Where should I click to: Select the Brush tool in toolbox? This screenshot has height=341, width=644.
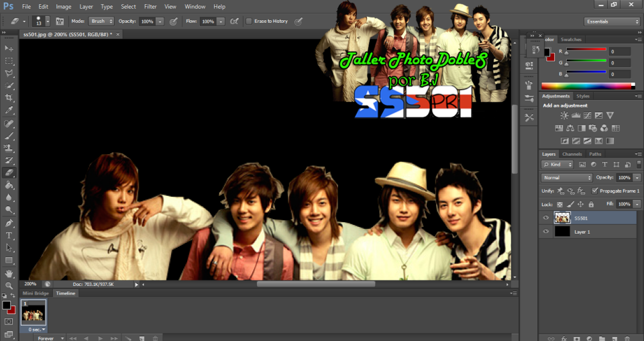click(9, 136)
